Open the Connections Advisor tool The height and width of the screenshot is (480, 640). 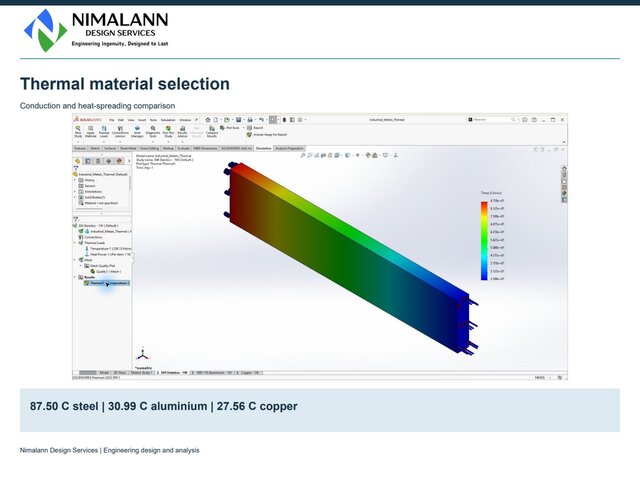[x=120, y=131]
